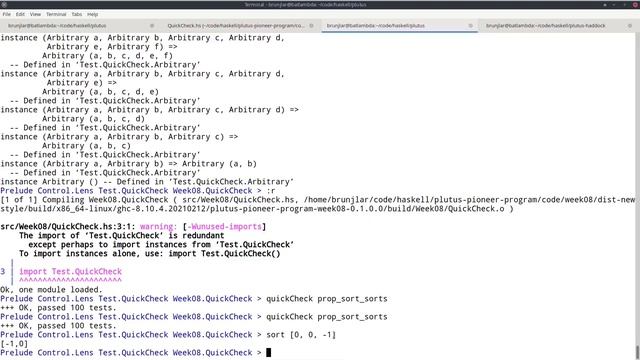Close the first brunjlar@batlambda plutus tab
The width and height of the screenshot is (640, 360).
click(152, 26)
